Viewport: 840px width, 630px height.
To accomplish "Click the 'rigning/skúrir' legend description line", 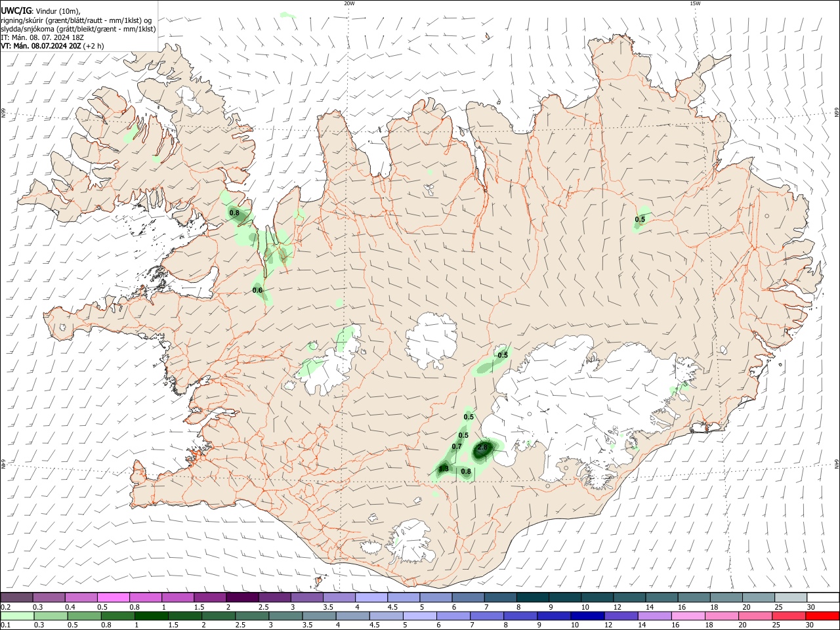I will click(x=76, y=20).
